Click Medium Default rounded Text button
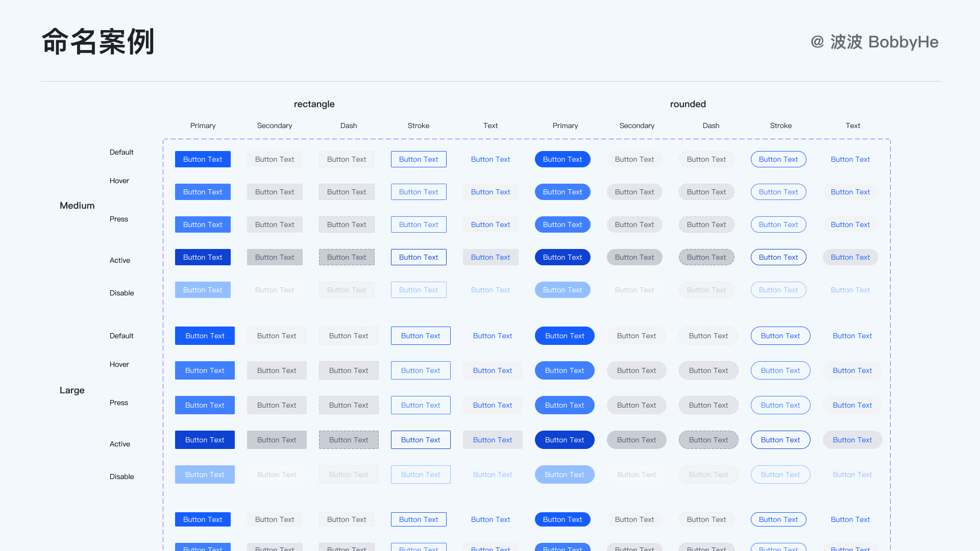The height and width of the screenshot is (551, 980). [850, 159]
